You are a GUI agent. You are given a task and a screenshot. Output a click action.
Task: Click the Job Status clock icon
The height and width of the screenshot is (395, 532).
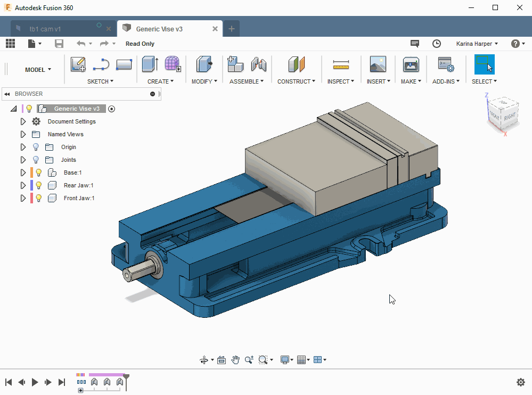(x=436, y=44)
